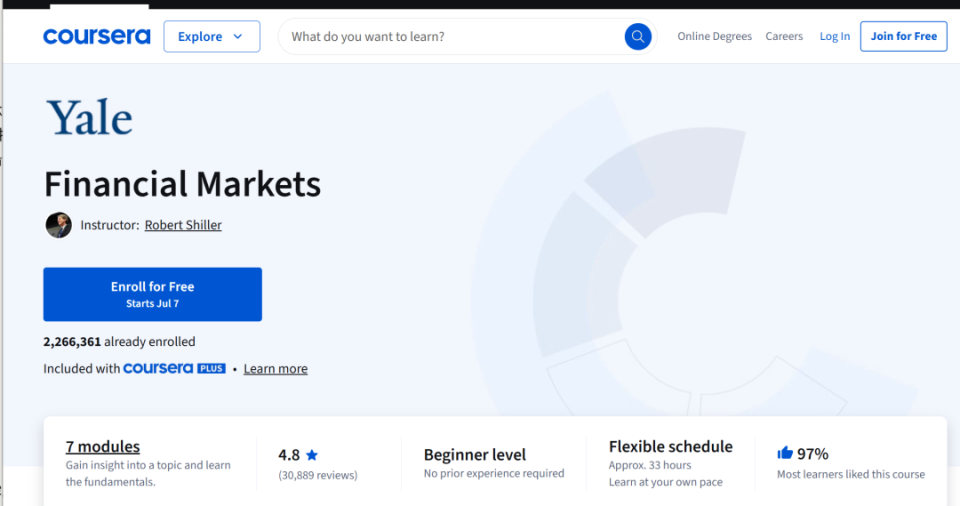Click 'Learn at your own pace' text

666,482
